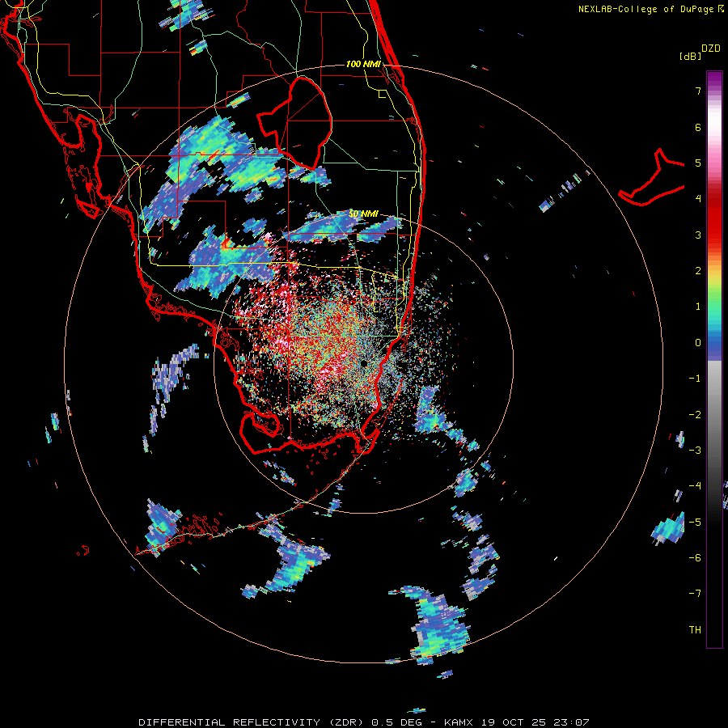Image resolution: width=728 pixels, height=728 pixels.
Task: Click the 4 value on the color scale
Action: [698, 199]
